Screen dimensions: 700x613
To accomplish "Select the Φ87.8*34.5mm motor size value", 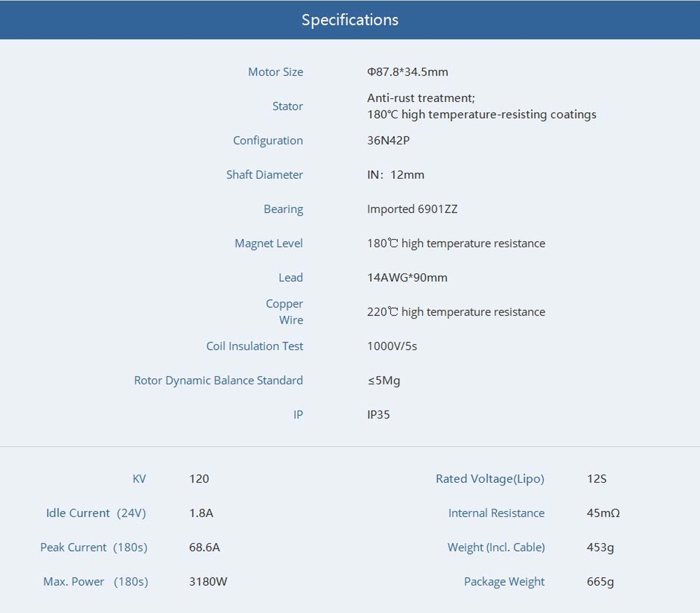I will (x=407, y=72).
